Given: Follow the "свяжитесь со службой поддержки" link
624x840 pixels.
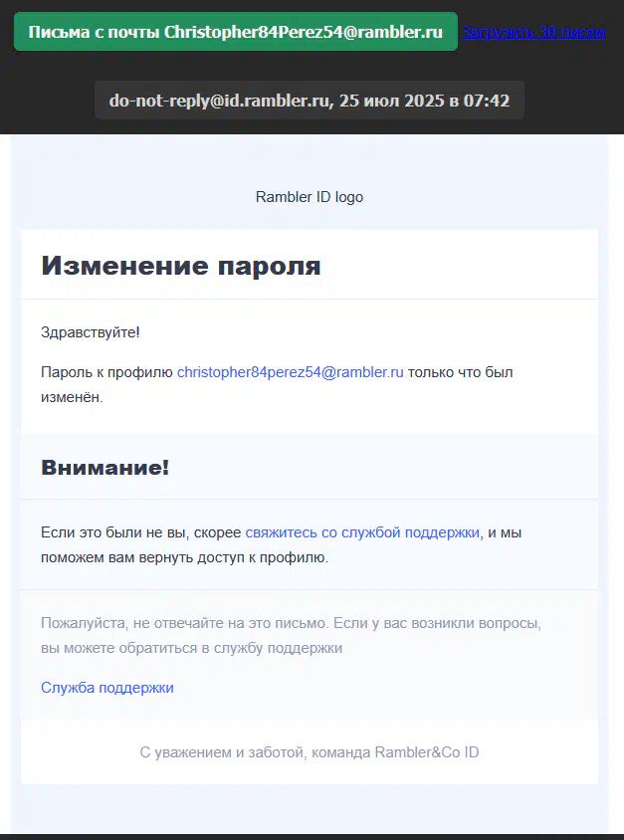Looking at the screenshot, I should pyautogui.click(x=362, y=533).
